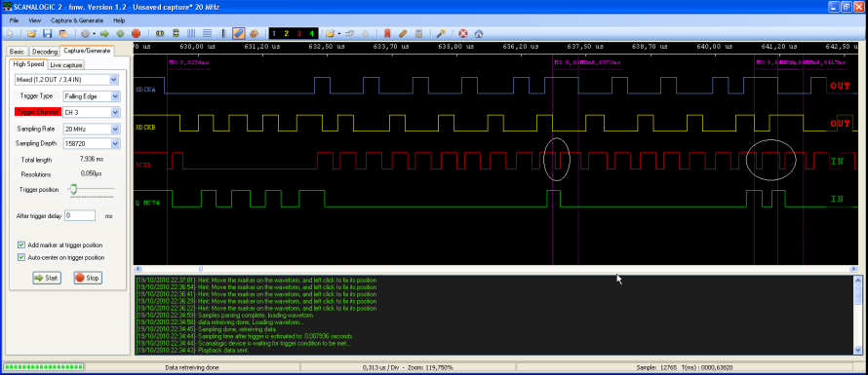This screenshot has width=868, height=375.
Task: Open the calculator icon in toolbar
Action: (x=419, y=34)
